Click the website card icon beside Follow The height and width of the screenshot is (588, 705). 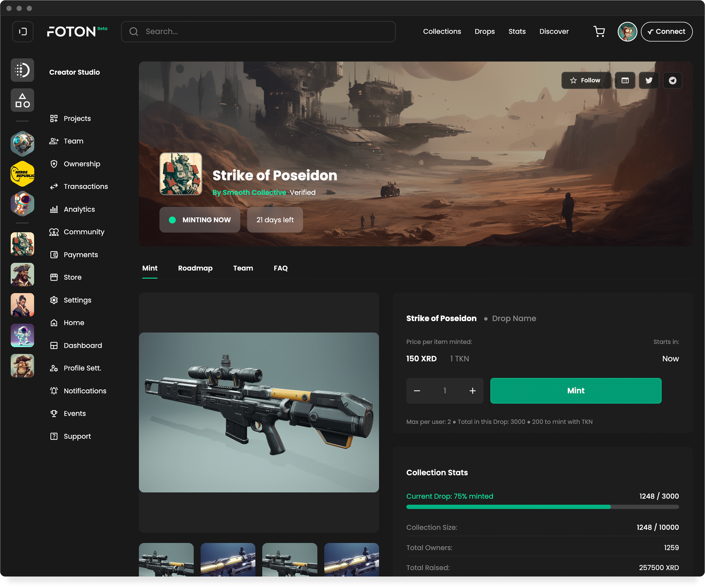(x=625, y=80)
